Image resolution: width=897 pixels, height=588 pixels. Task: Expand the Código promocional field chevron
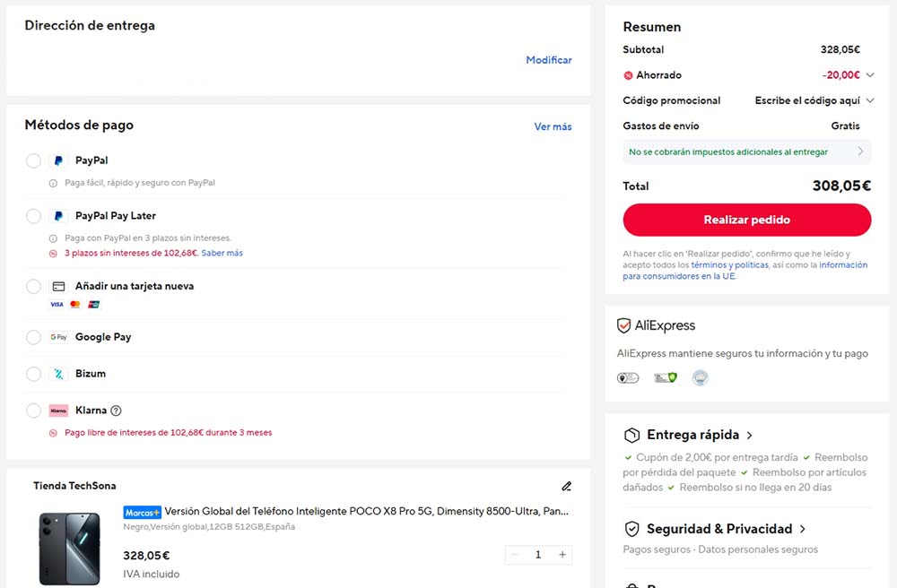tap(870, 100)
